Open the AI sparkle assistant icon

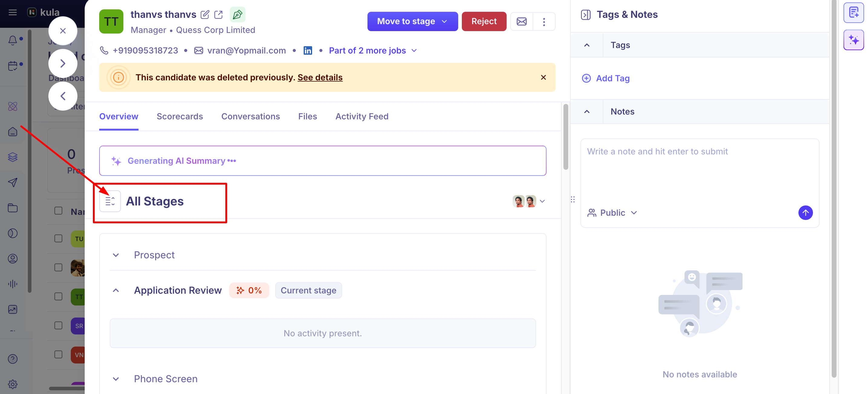[853, 40]
